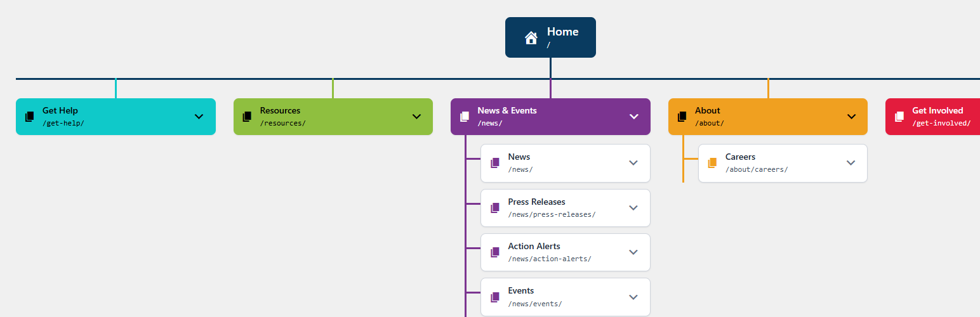Click the /about/ path text
The image size is (980, 317).
coord(710,123)
